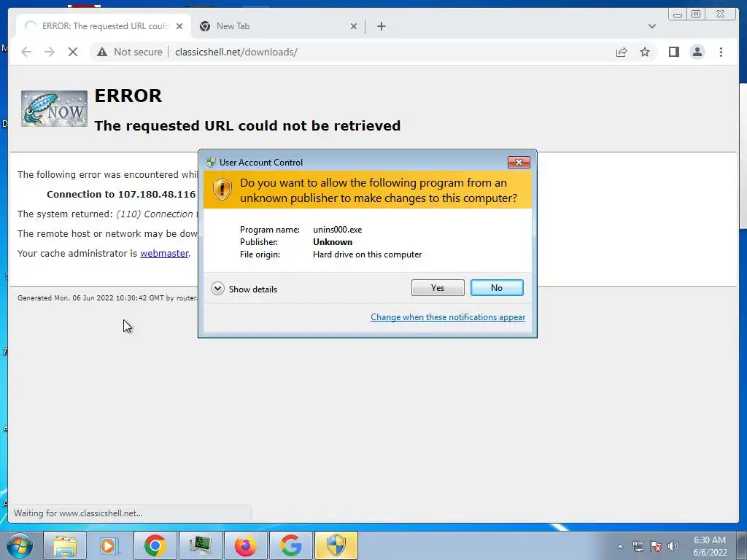Open the Google app taskbar icon
This screenshot has width=747, height=560.
[x=290, y=545]
